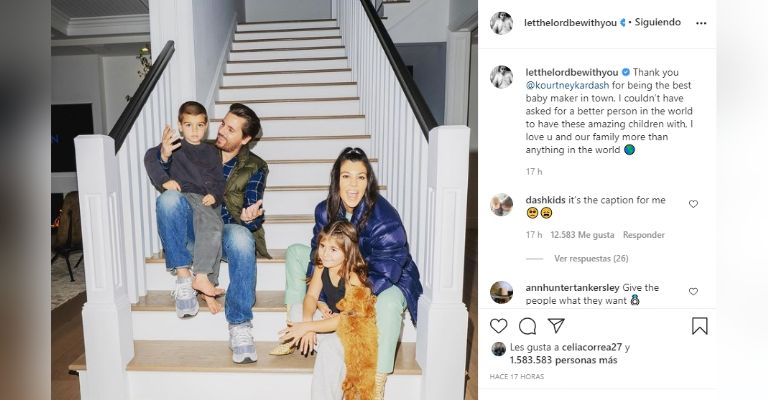768x400 pixels.
Task: Open celiacorrea27 profile from likes
Action: pos(592,347)
